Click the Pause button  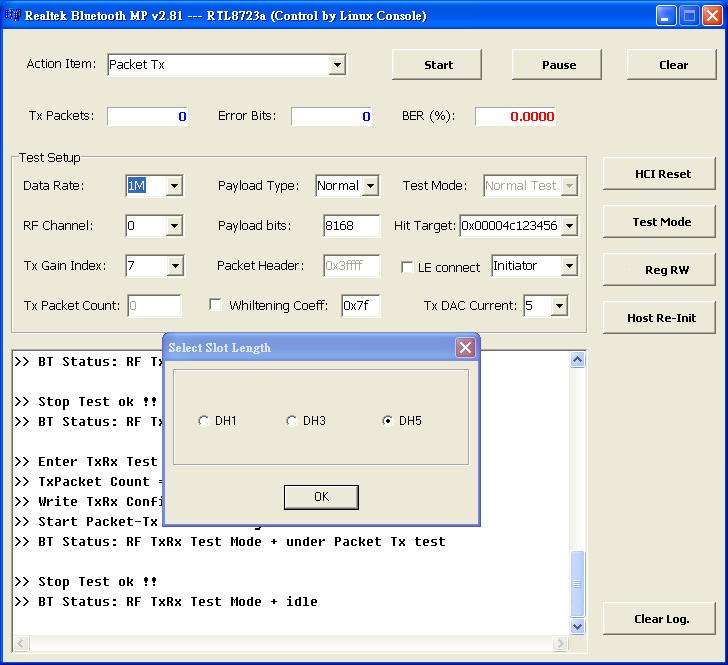[557, 65]
